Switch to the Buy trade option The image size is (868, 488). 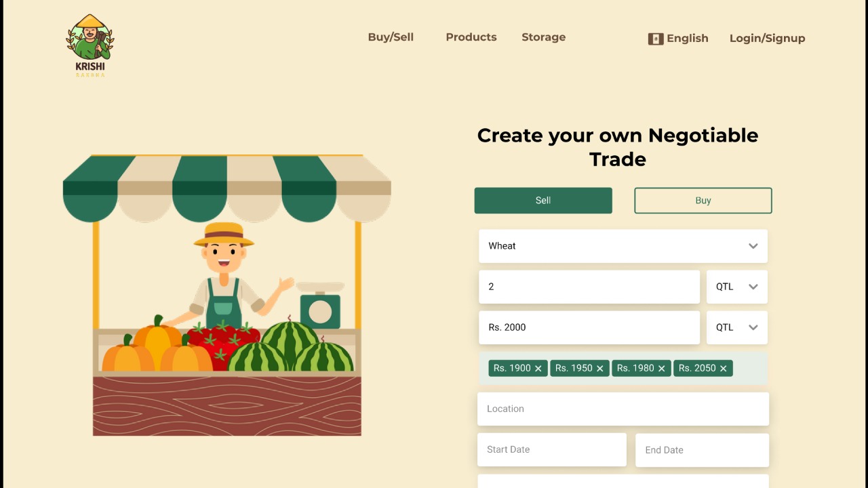point(703,201)
